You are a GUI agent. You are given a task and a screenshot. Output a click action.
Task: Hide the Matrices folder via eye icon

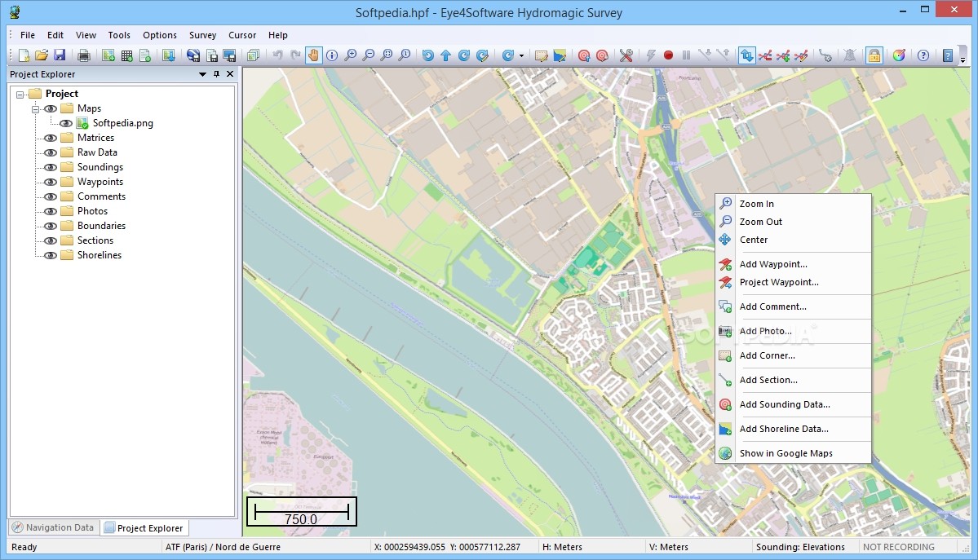(x=51, y=138)
